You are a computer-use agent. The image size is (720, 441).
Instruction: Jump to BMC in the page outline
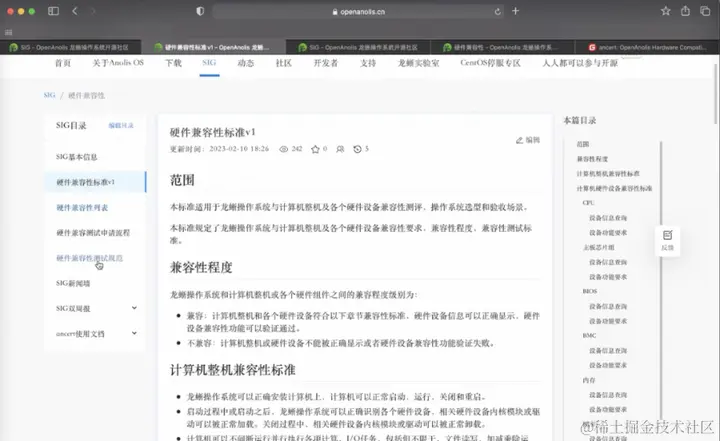coord(589,336)
